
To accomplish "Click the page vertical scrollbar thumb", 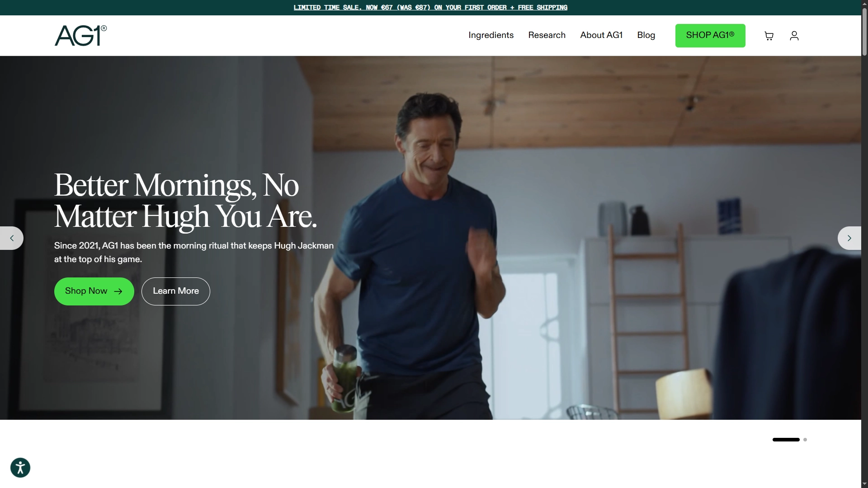I will pos(864,32).
